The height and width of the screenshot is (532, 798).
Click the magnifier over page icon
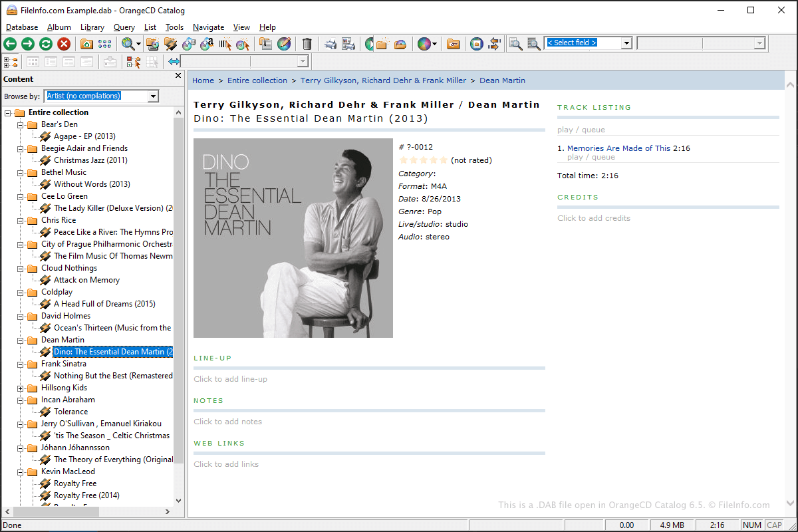(515, 44)
